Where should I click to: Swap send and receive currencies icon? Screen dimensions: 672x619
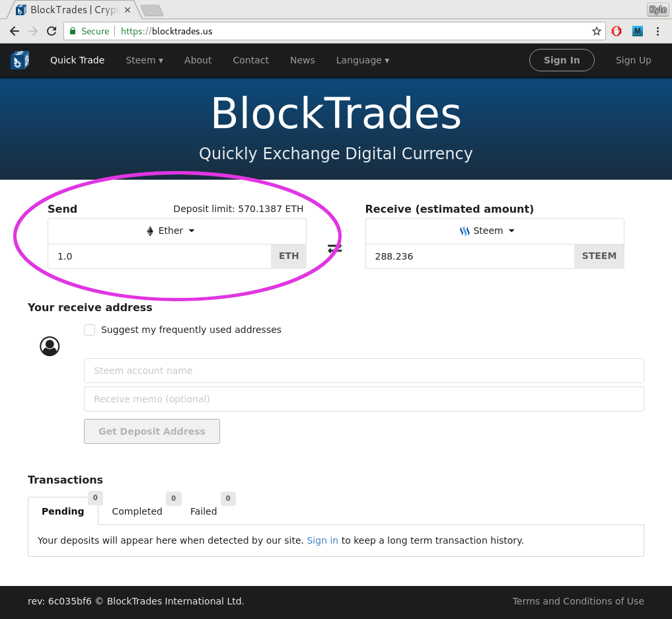(x=335, y=248)
